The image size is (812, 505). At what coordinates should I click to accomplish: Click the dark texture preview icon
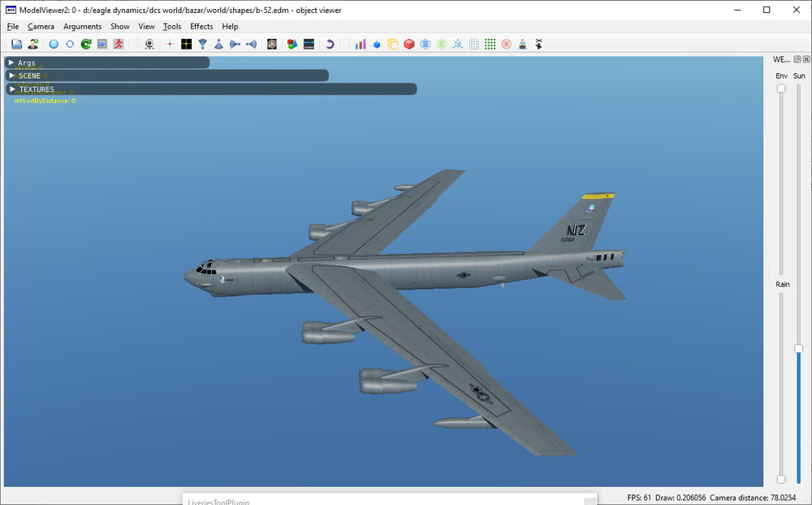[272, 44]
